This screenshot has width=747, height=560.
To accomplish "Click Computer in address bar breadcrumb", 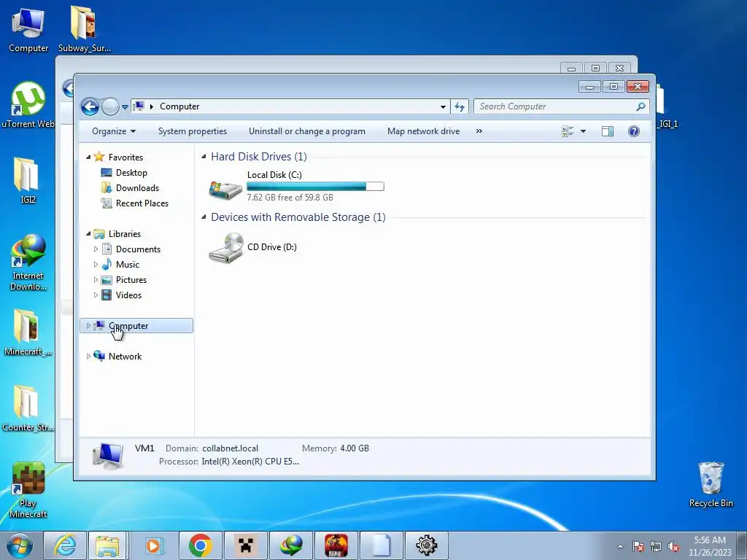I will [179, 106].
